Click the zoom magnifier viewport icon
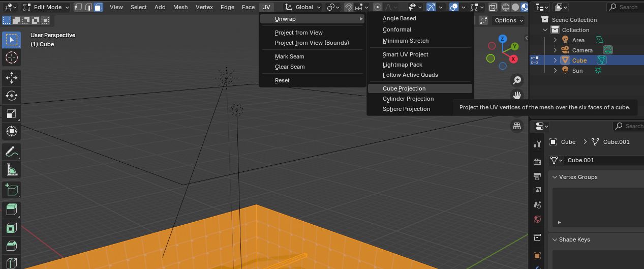This screenshot has width=644, height=269. pyautogui.click(x=517, y=80)
